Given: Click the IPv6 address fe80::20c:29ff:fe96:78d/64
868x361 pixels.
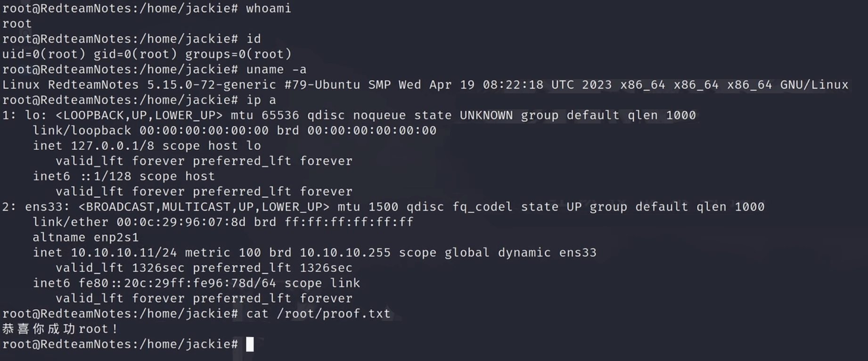Looking at the screenshot, I should point(177,283).
